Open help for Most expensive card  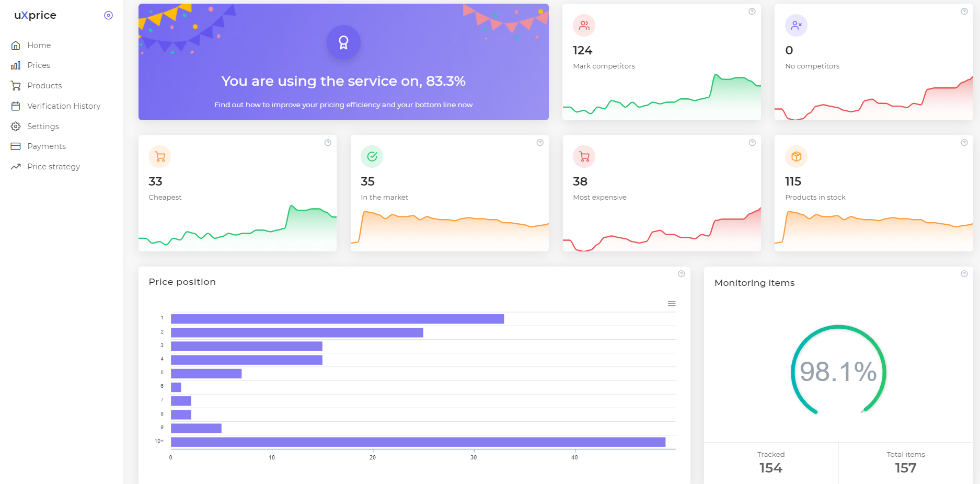752,143
